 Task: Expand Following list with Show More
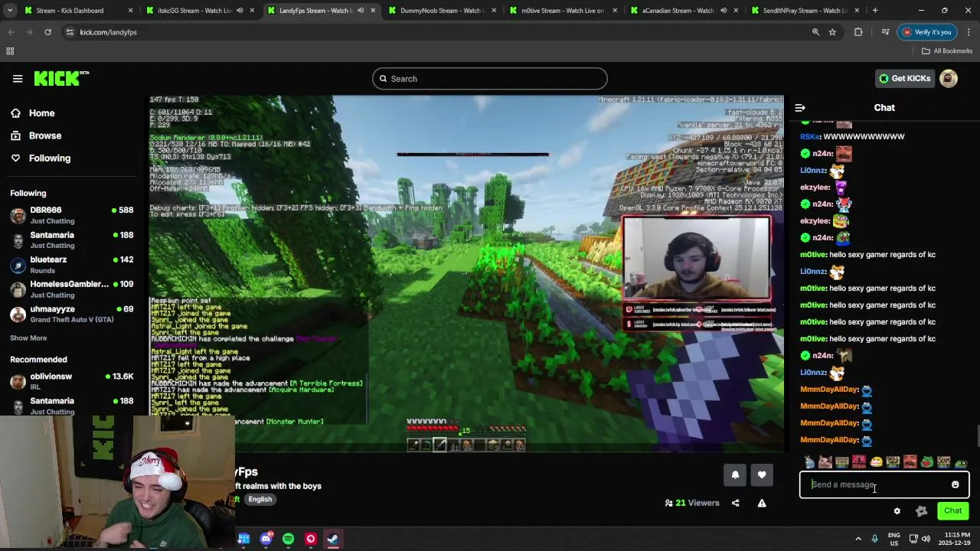coord(28,338)
